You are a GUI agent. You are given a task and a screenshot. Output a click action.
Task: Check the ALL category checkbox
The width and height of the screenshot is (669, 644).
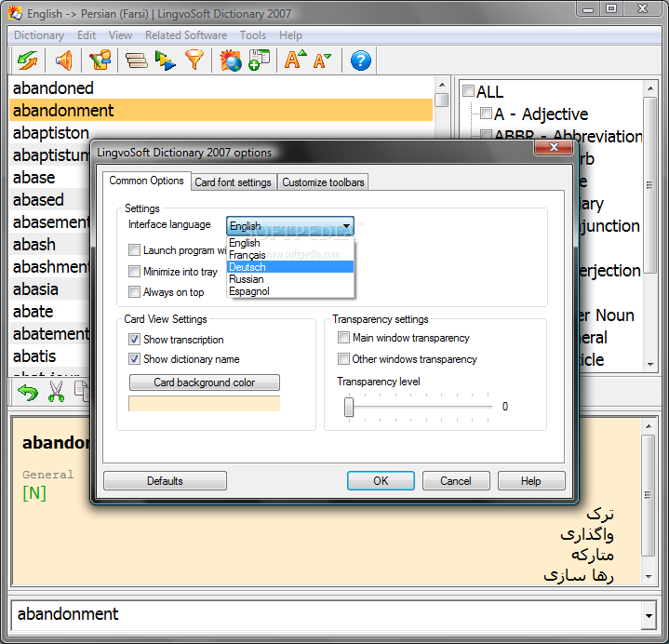pyautogui.click(x=468, y=91)
